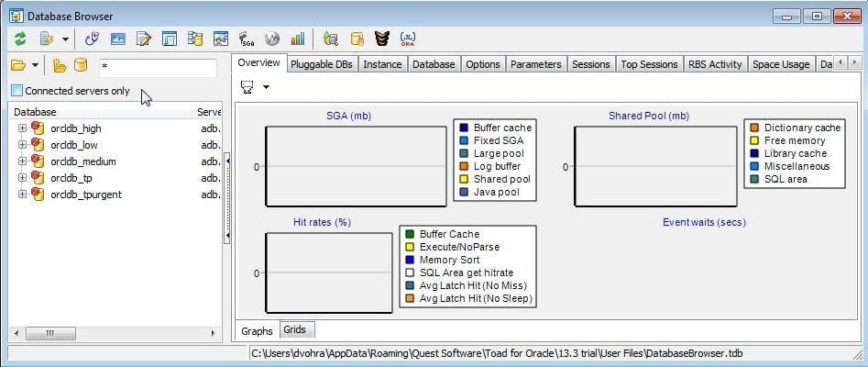
Task: Select the orcldb_tpurgent database name
Action: pyautogui.click(x=86, y=195)
